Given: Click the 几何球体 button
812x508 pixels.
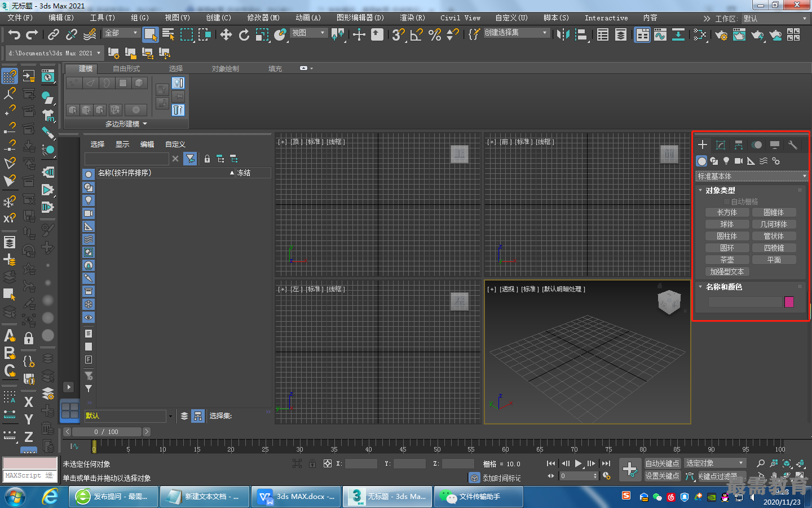Looking at the screenshot, I should pos(774,224).
